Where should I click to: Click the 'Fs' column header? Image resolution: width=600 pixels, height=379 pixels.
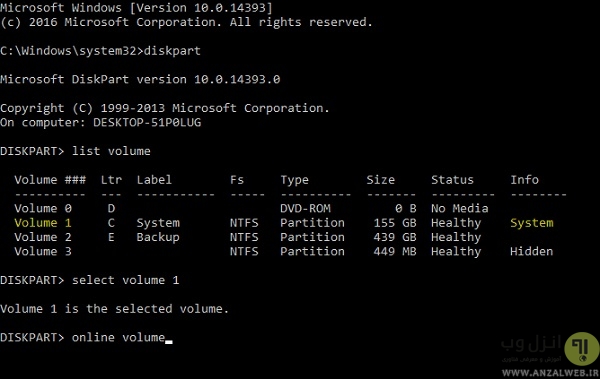click(237, 180)
